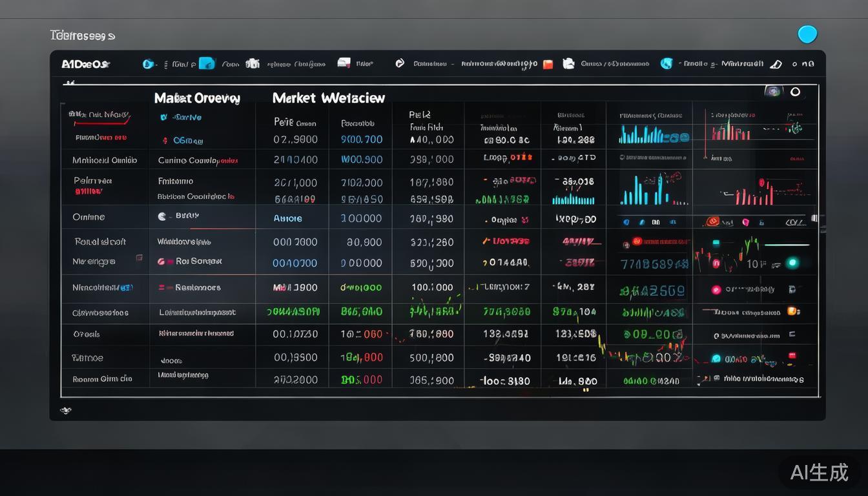
Task: Enable the green indicator light in the chart panel
Action: [791, 263]
